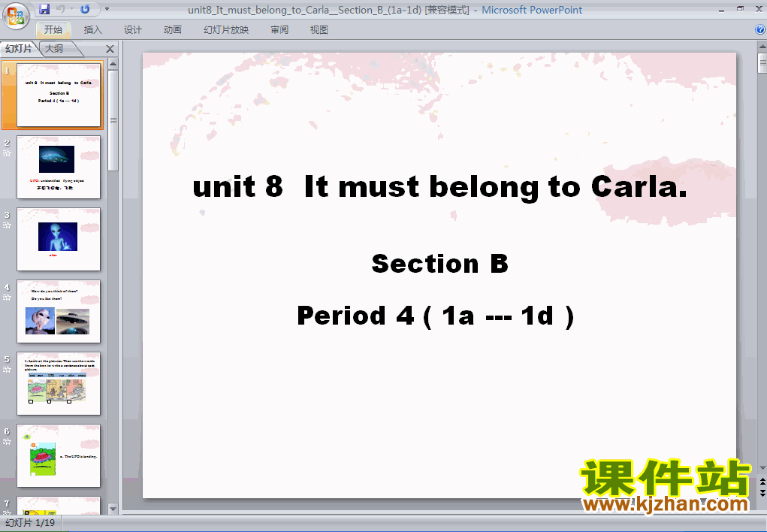Switch to the 开始 ribbon tab
Image resolution: width=767 pixels, height=532 pixels.
click(x=53, y=30)
